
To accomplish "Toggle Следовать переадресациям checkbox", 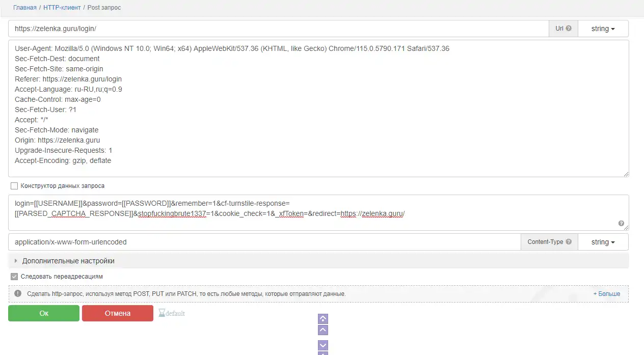I will (x=14, y=277).
